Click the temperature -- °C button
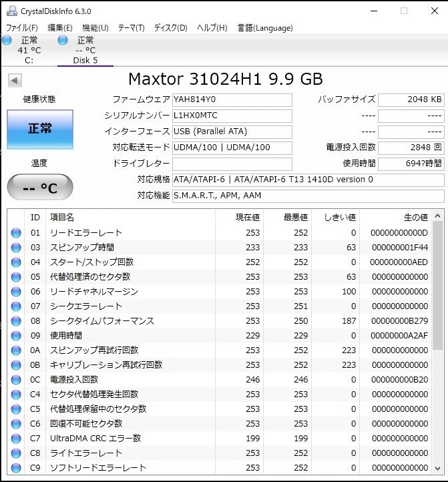Image resolution: width=448 pixels, height=482 pixels. [40, 188]
